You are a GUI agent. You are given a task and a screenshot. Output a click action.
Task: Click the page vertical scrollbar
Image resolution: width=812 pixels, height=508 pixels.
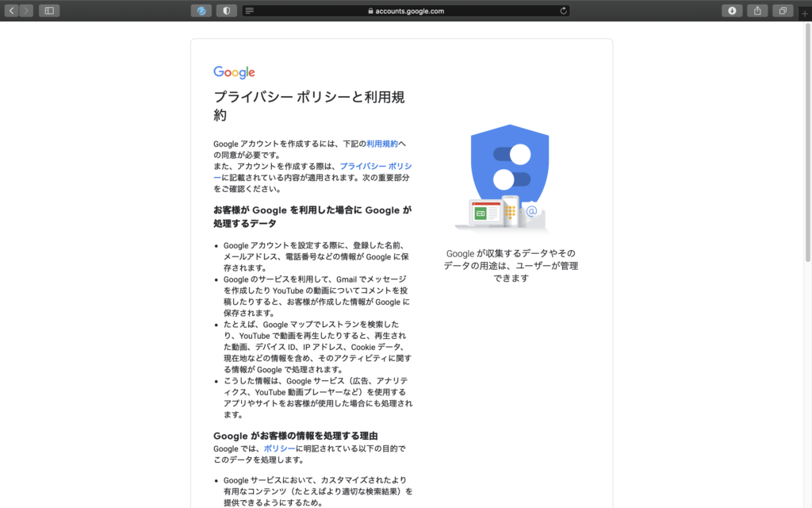[x=807, y=143]
